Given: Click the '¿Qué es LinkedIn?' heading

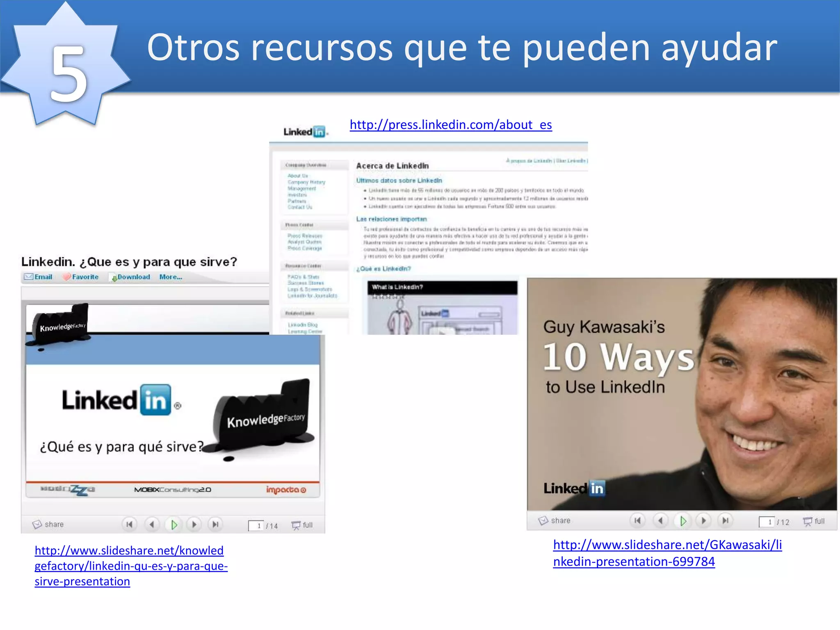Looking at the screenshot, I should [x=383, y=269].
